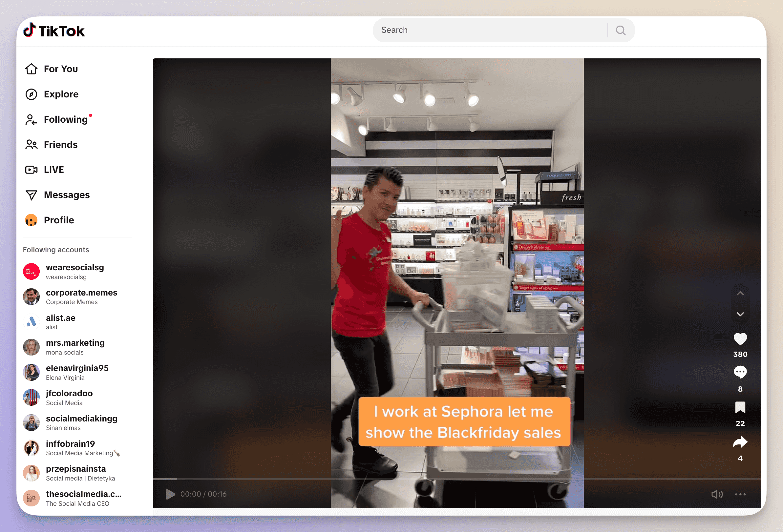Click The Social Media CEO avatar
783x532 pixels.
click(x=31, y=498)
